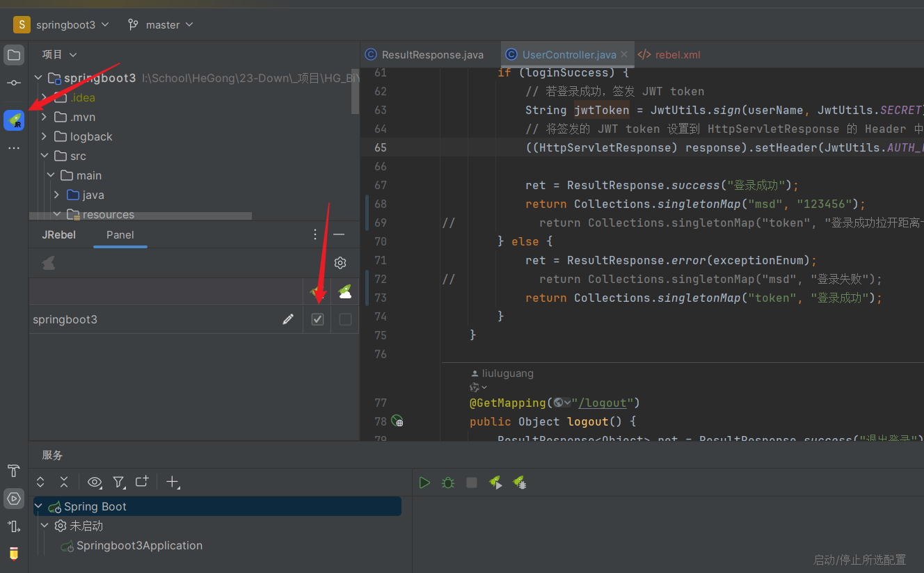Click the springboot3 project 'S' badge

pos(22,24)
